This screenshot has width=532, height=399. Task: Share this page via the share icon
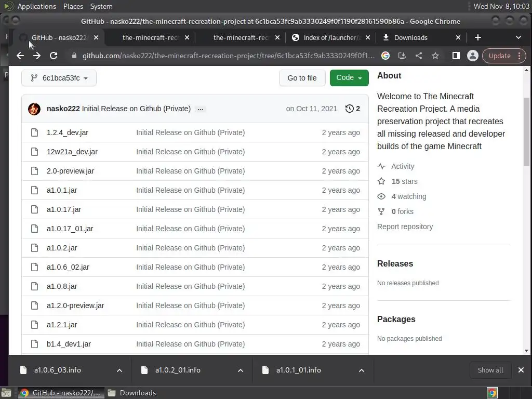point(419,56)
